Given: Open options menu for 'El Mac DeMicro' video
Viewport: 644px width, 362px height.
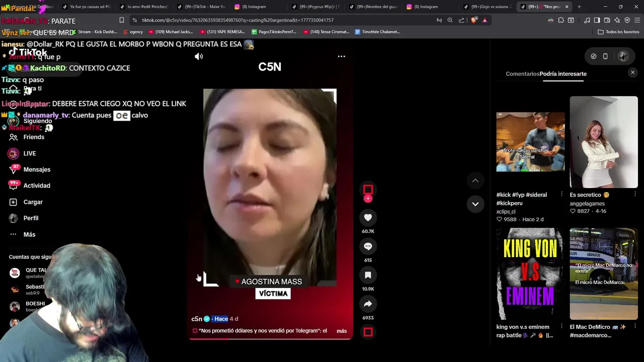Looking at the screenshot, I should (635, 326).
